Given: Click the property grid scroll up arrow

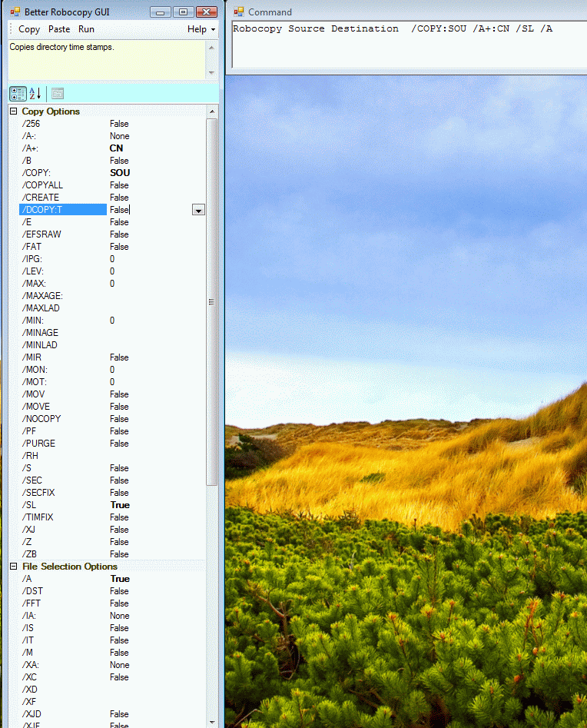Looking at the screenshot, I should tap(212, 111).
